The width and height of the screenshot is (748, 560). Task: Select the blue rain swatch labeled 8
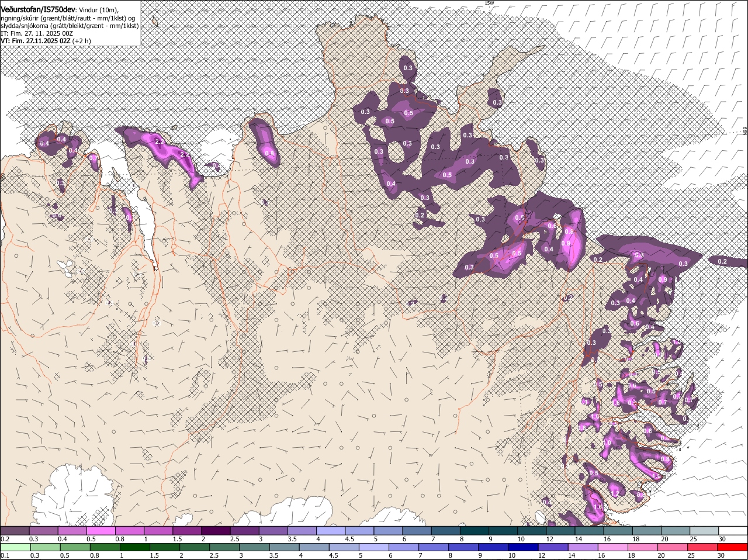463,547
